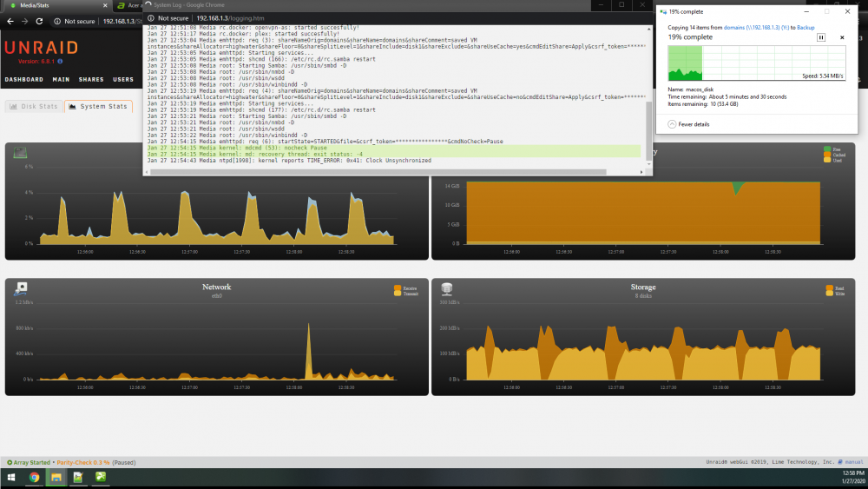Click the Network panel icon
The height and width of the screenshot is (489, 868).
tap(21, 288)
